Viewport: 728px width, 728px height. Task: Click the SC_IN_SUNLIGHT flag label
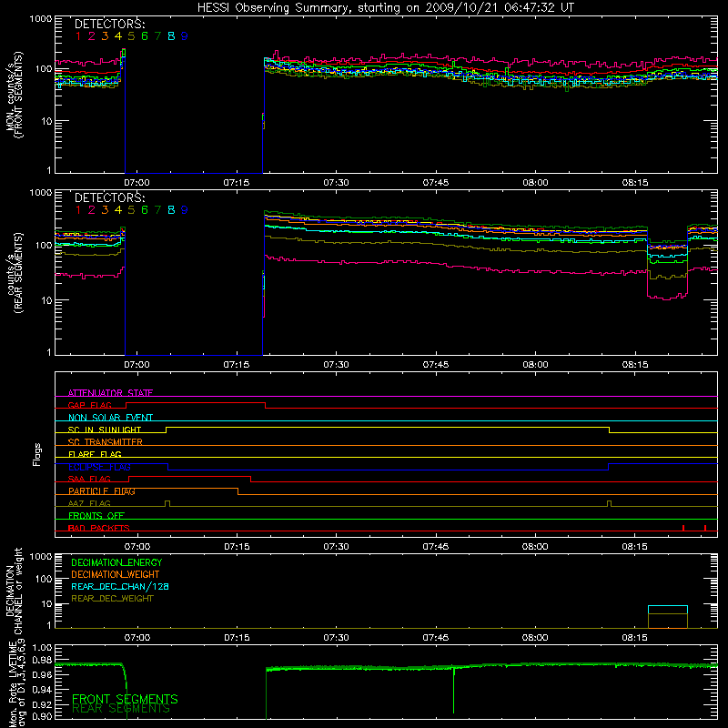point(105,430)
